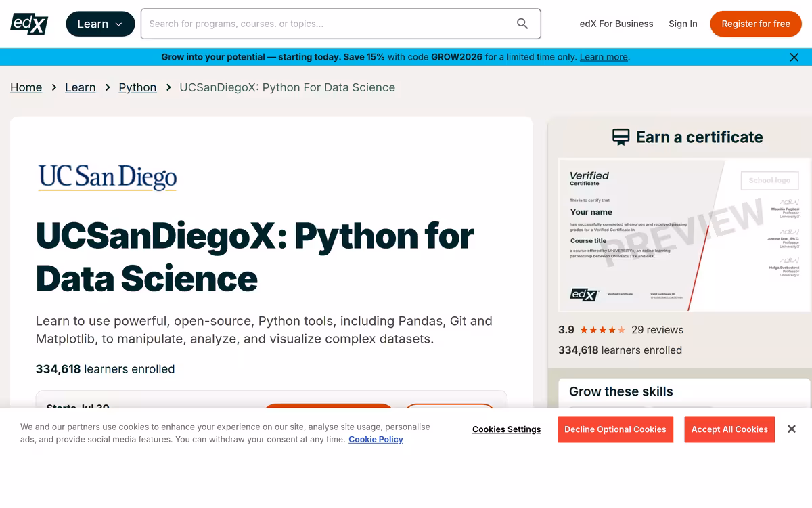812x508 pixels.
Task: Click the edX logo
Action: (x=29, y=24)
